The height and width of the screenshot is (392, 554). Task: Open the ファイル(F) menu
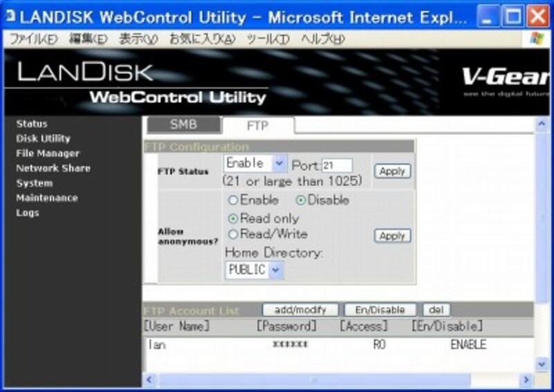point(33,39)
